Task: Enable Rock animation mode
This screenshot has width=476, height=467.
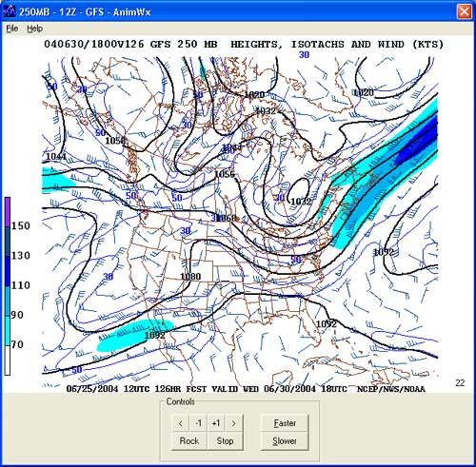Action: coord(189,440)
